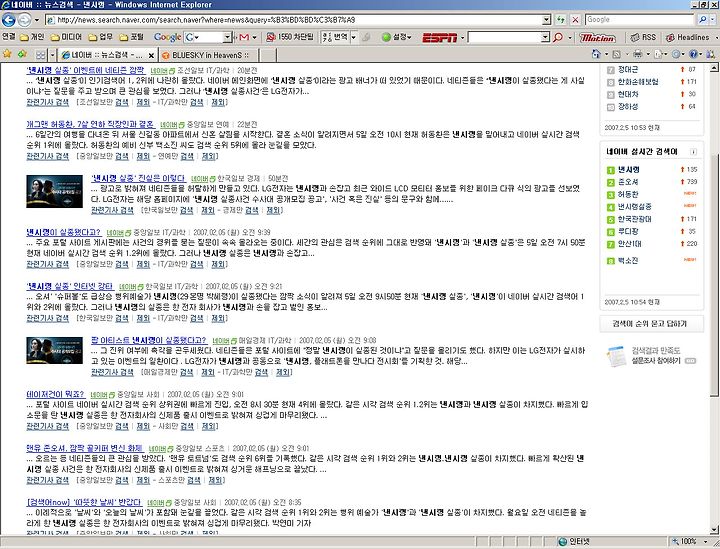Open the recent pages dropdown arrow
The height and width of the screenshot is (549, 720).
click(x=36, y=20)
